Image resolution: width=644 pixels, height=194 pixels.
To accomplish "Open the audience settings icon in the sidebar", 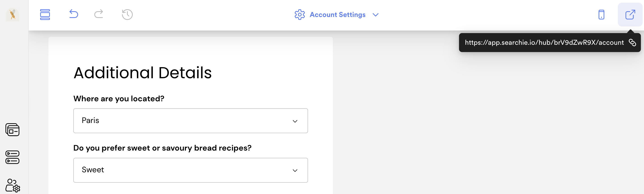I will click(12, 185).
